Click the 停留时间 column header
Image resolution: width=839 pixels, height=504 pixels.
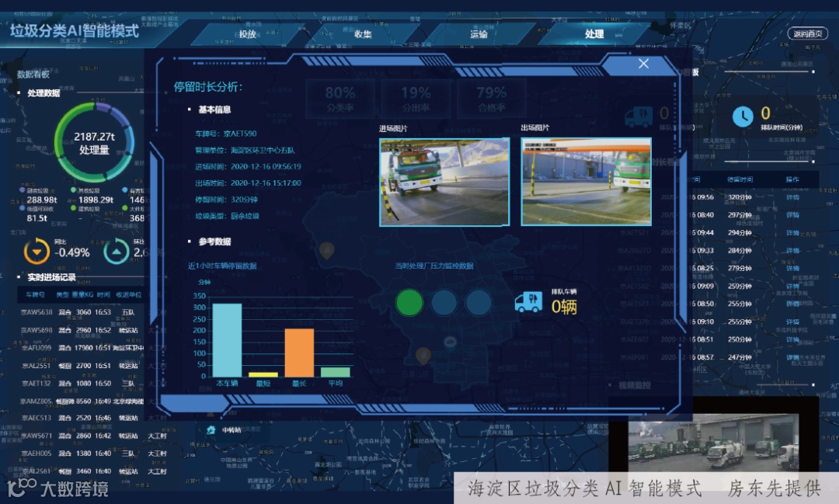[x=740, y=179]
